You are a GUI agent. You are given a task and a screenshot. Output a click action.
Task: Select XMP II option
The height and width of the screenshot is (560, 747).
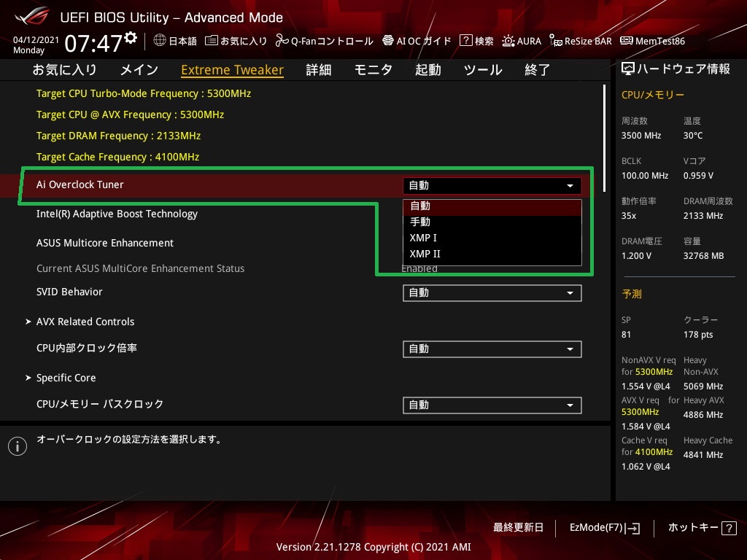[x=492, y=254]
